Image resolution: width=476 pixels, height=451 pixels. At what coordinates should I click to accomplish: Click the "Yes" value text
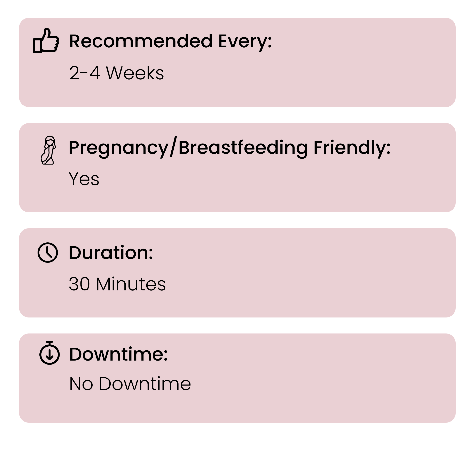click(x=84, y=179)
